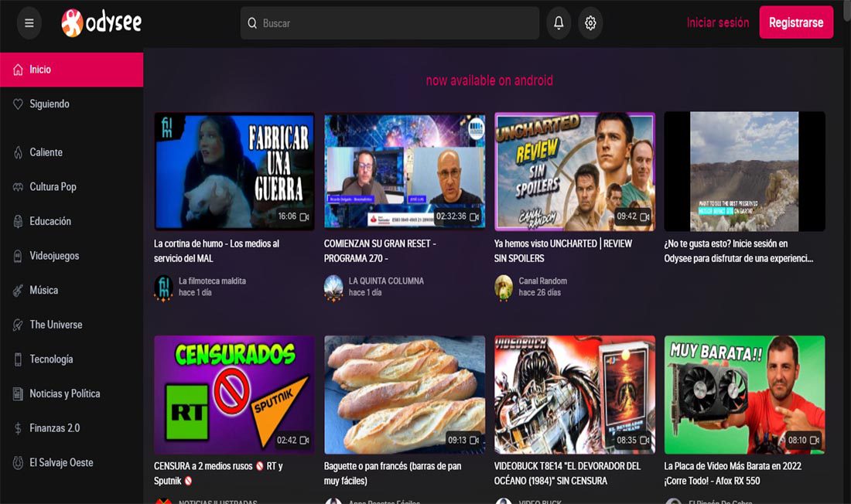Visit La filmoteca maldita channel name
The height and width of the screenshot is (504, 851).
pos(212,281)
